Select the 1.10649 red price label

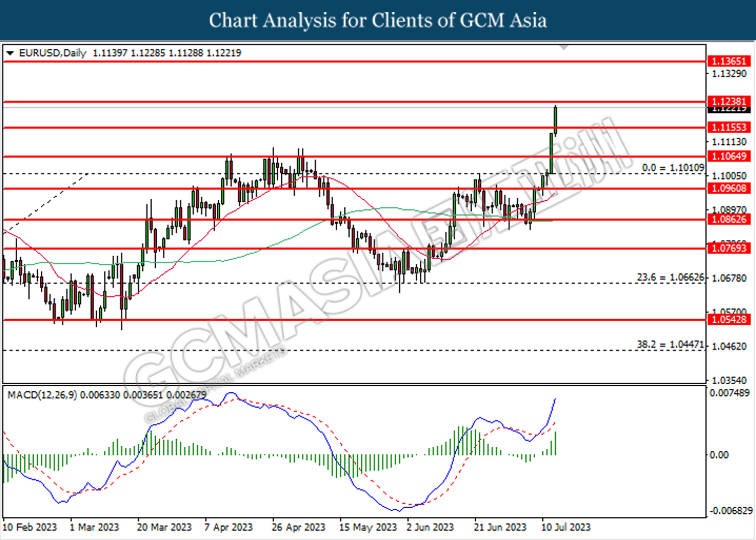click(x=728, y=156)
